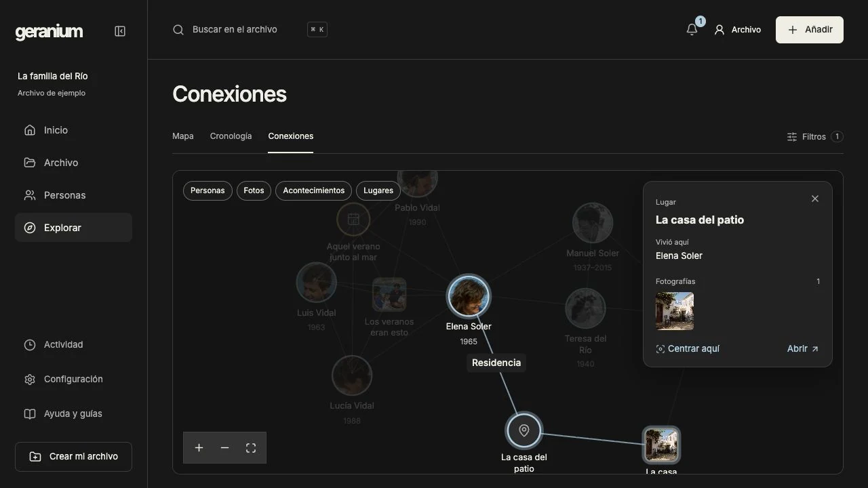Screen dimensions: 868x488
Task: Open Ayuda y guías
Action: [x=73, y=414]
